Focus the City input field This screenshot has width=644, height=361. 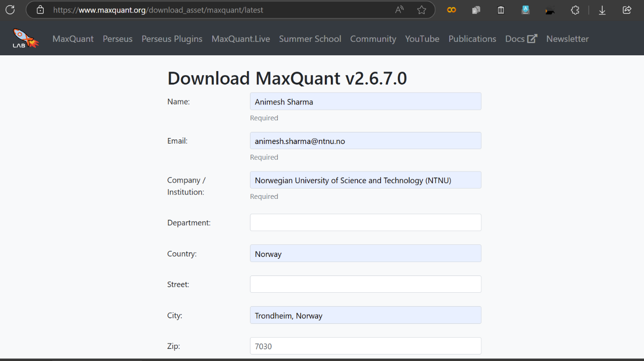(x=366, y=315)
